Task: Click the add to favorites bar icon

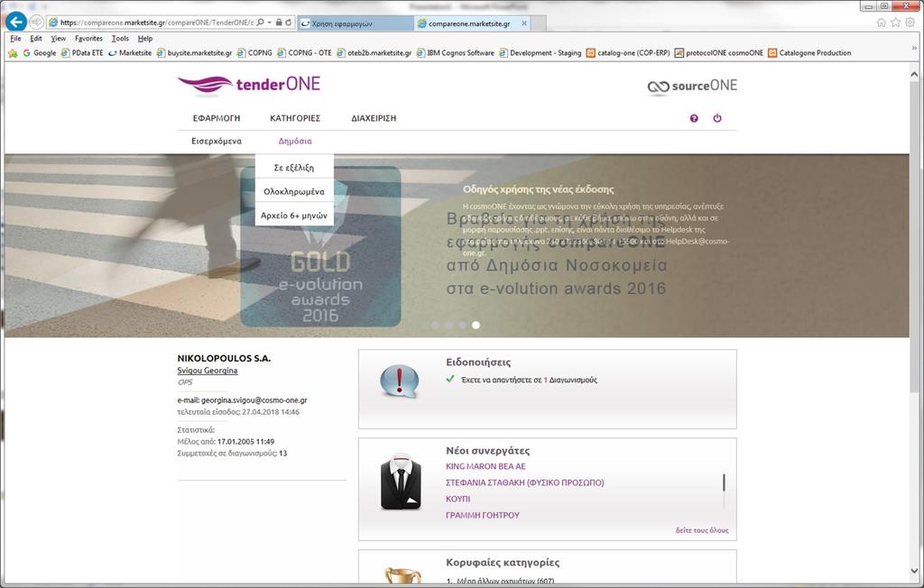Action: click(x=13, y=53)
